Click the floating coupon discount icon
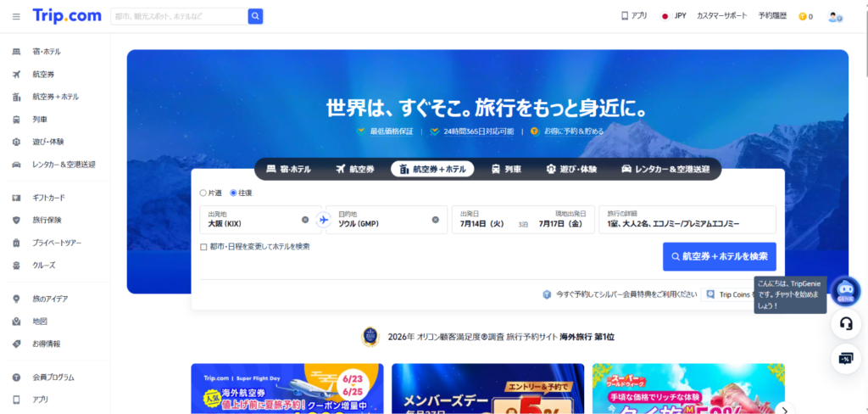This screenshot has height=414, width=868. pos(845,359)
